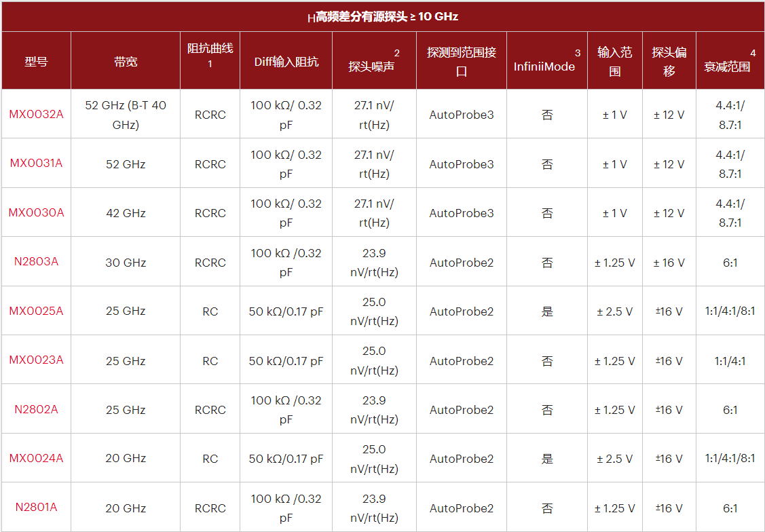Click the table title 高频差分有源探头 ≥ 10 GHz
This screenshot has width=765, height=532.
(383, 17)
